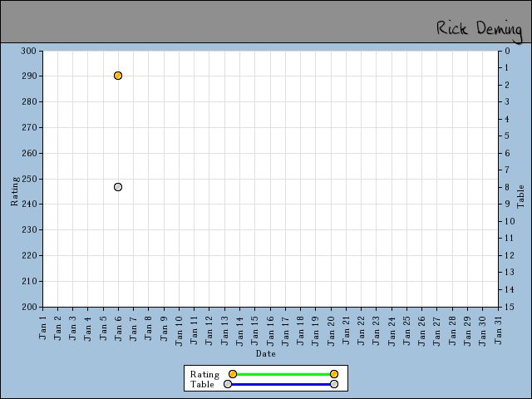Screen dimensions: 532x399
Task: Click the Jan 10 date label
Action: coord(180,331)
